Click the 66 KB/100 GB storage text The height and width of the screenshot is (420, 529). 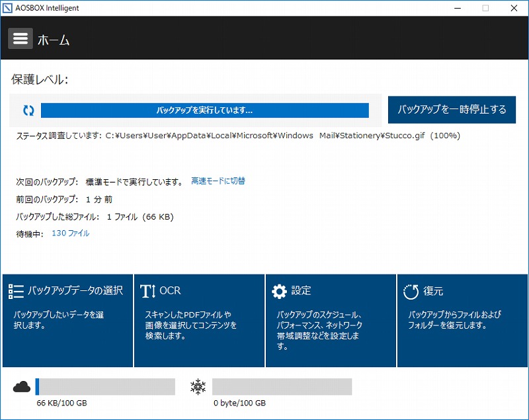click(61, 403)
